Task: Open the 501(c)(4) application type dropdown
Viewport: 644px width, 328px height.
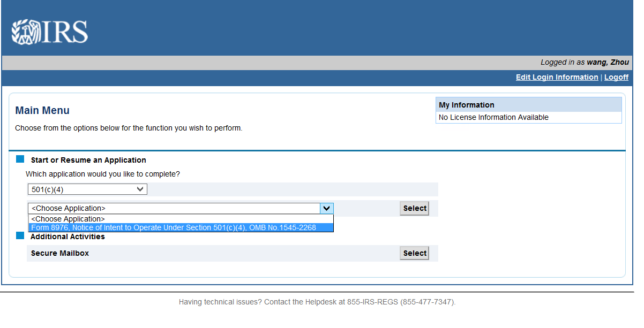Action: click(x=87, y=189)
